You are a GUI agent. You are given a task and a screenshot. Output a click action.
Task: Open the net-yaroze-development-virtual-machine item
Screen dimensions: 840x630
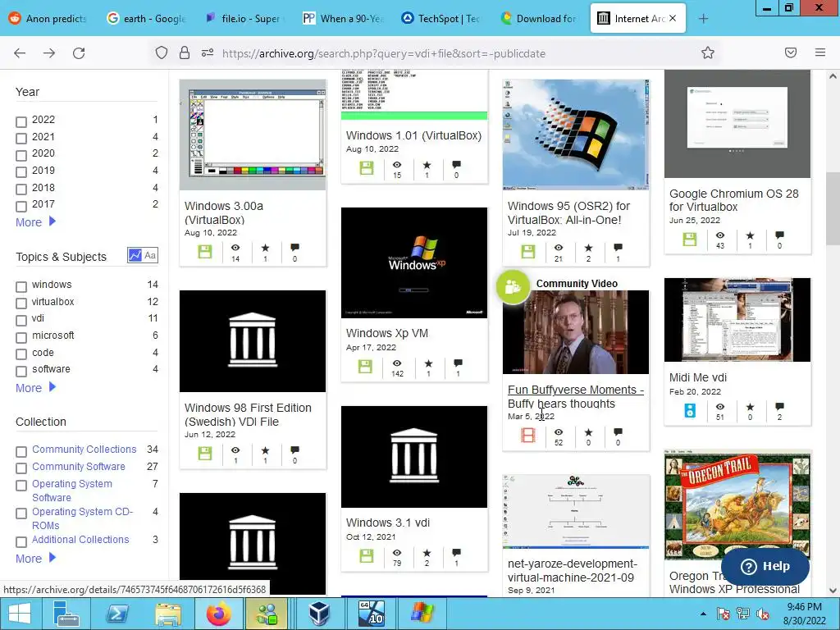click(572, 571)
